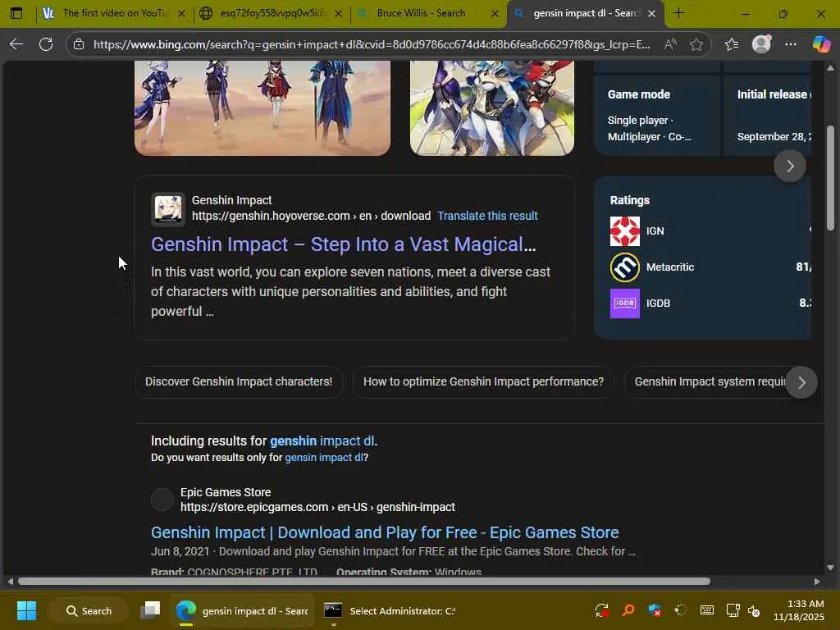Click the scroll right arrow at the bottom
This screenshot has height=630, width=840.
pos(816,582)
